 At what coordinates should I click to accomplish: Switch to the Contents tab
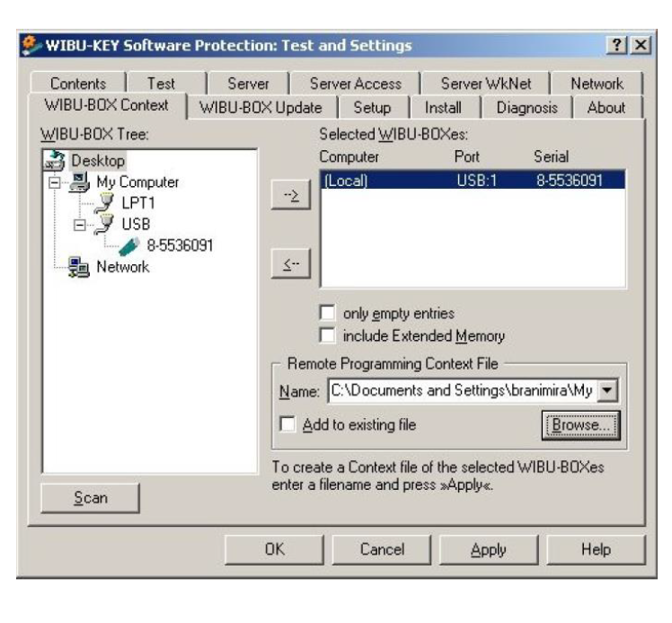click(78, 84)
